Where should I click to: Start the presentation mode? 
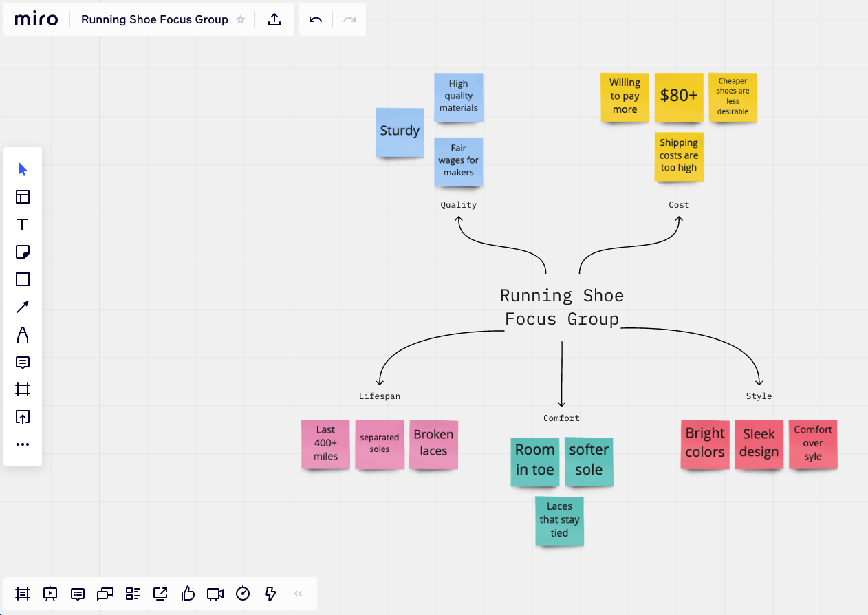pos(50,594)
